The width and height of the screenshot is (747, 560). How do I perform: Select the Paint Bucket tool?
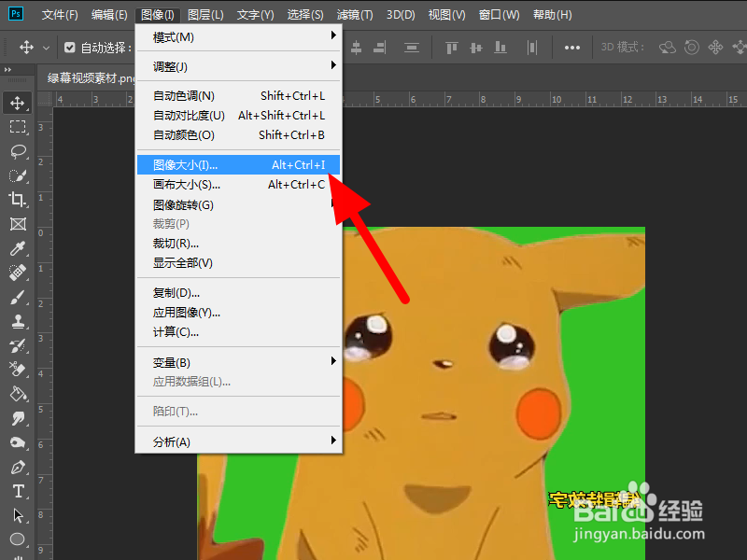click(x=18, y=394)
